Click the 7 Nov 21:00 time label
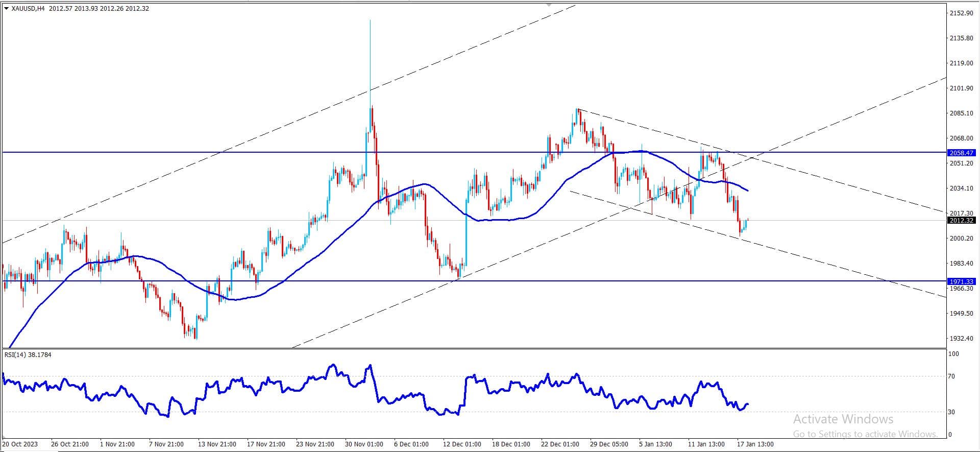 (166, 444)
